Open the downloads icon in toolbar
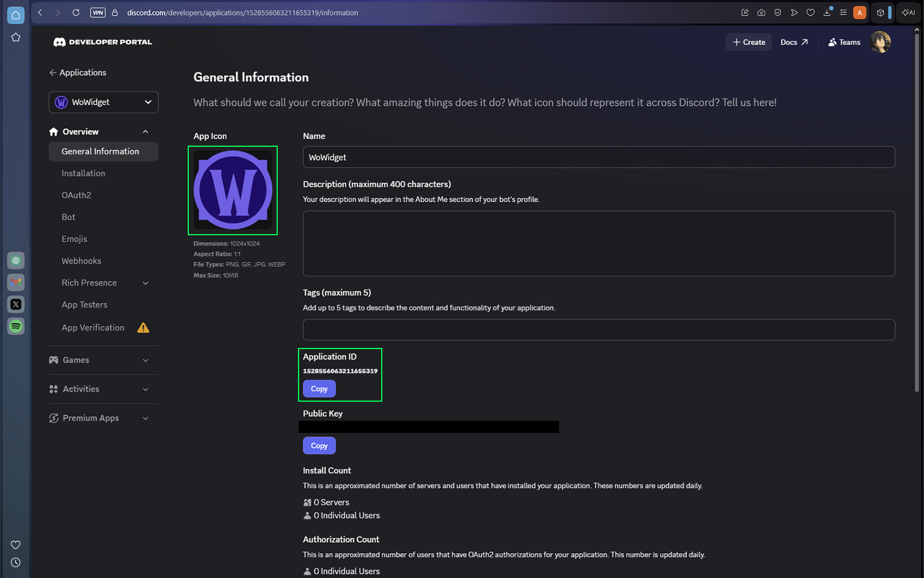The width and height of the screenshot is (924, 578). [827, 12]
